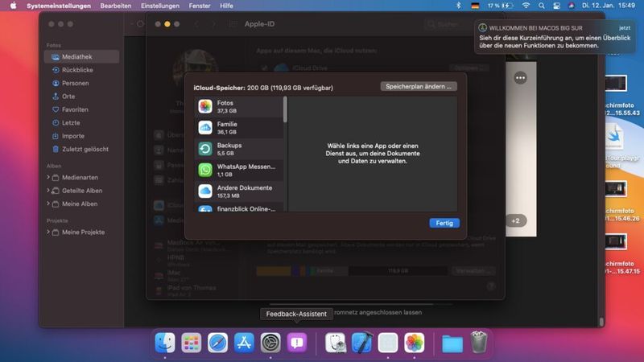This screenshot has width=644, height=362.
Task: Click the +2 badge in Photos window
Action: pyautogui.click(x=516, y=220)
